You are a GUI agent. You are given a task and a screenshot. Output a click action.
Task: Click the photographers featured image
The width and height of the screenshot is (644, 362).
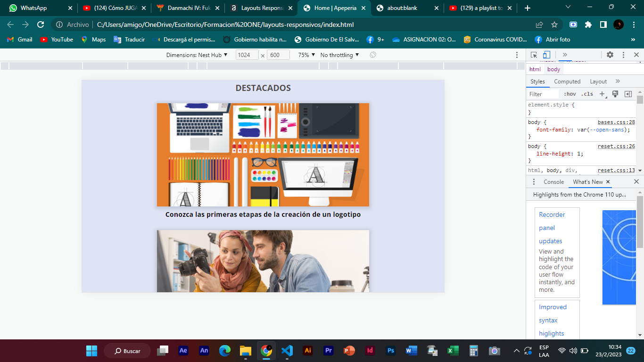click(263, 261)
